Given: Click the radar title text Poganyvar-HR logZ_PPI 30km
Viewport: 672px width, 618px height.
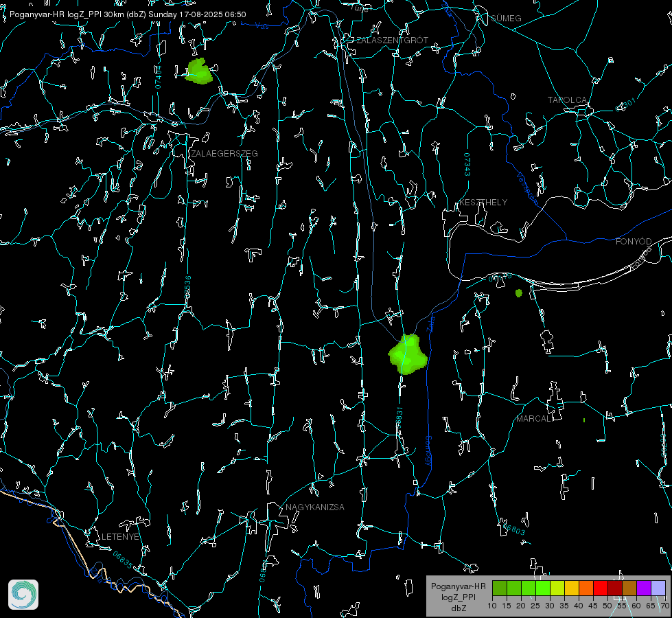Looking at the screenshot, I should pyautogui.click(x=66, y=14).
